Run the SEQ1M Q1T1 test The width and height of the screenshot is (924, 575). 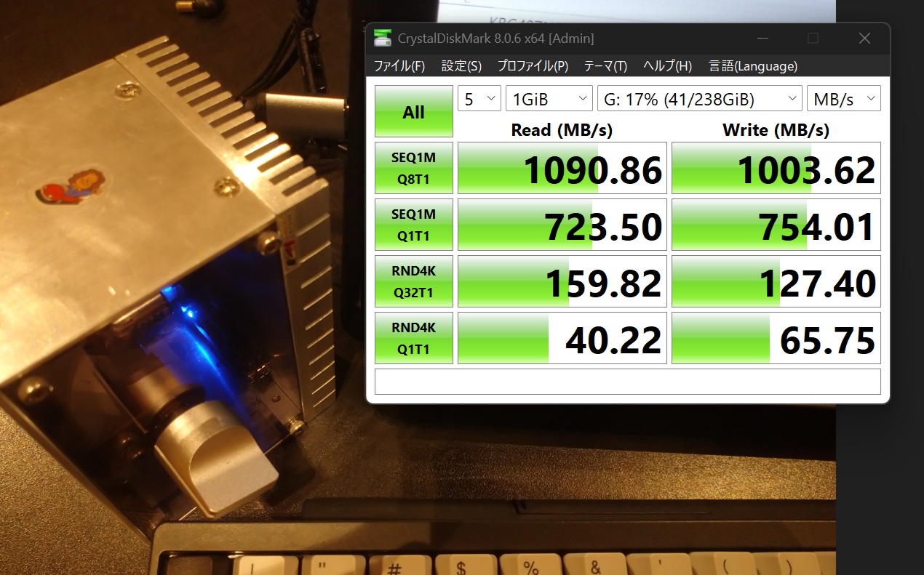413,225
